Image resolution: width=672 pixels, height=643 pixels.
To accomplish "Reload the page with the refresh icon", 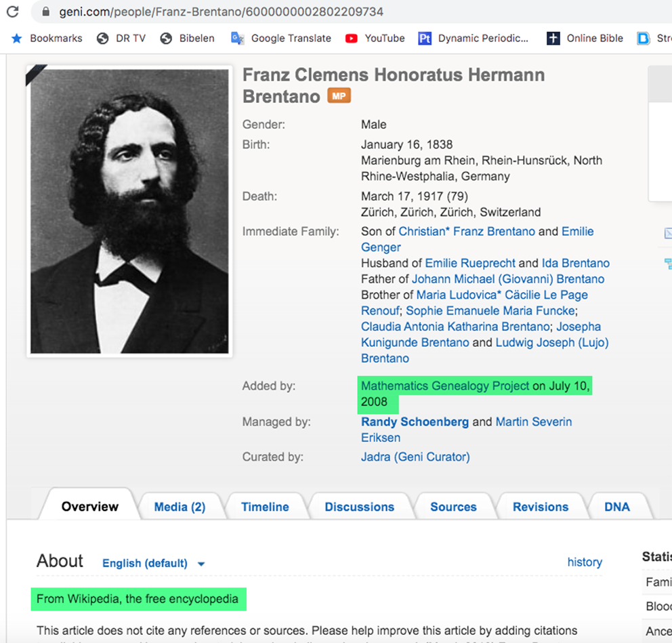I will pyautogui.click(x=13, y=12).
